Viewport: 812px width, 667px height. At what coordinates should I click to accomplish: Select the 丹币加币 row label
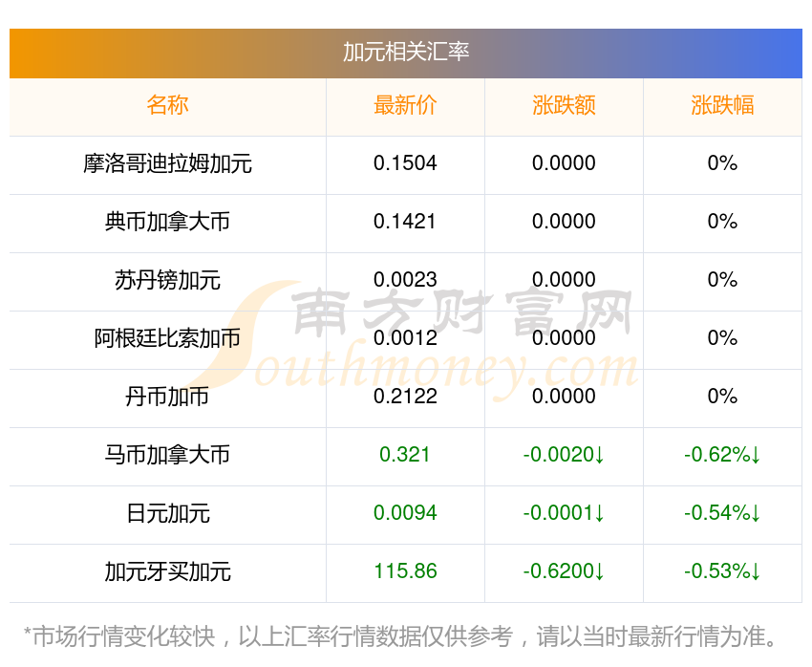pyautogui.click(x=167, y=397)
